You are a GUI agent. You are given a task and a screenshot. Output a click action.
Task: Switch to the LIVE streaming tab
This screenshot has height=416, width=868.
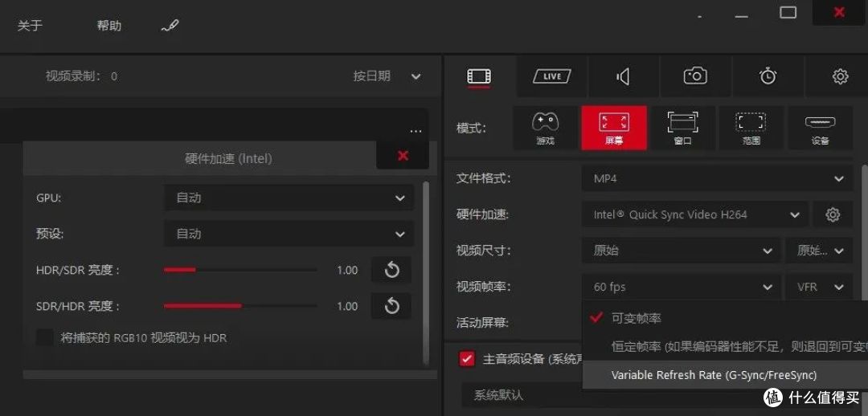tap(552, 76)
